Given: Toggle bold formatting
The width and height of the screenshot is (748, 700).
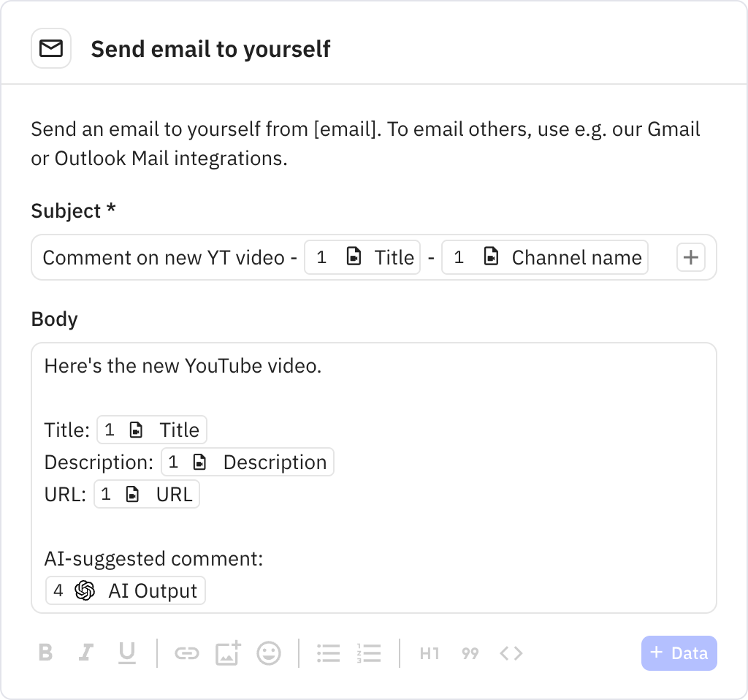Looking at the screenshot, I should point(45,653).
